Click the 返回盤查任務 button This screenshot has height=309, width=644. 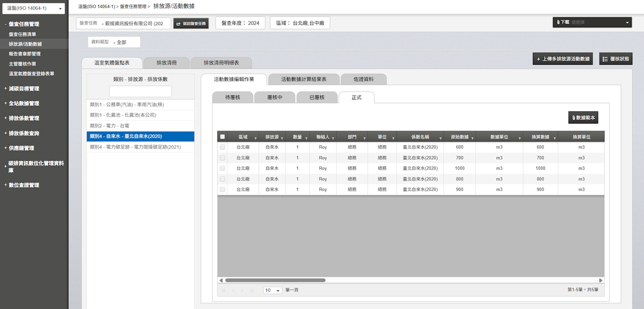[x=191, y=24]
